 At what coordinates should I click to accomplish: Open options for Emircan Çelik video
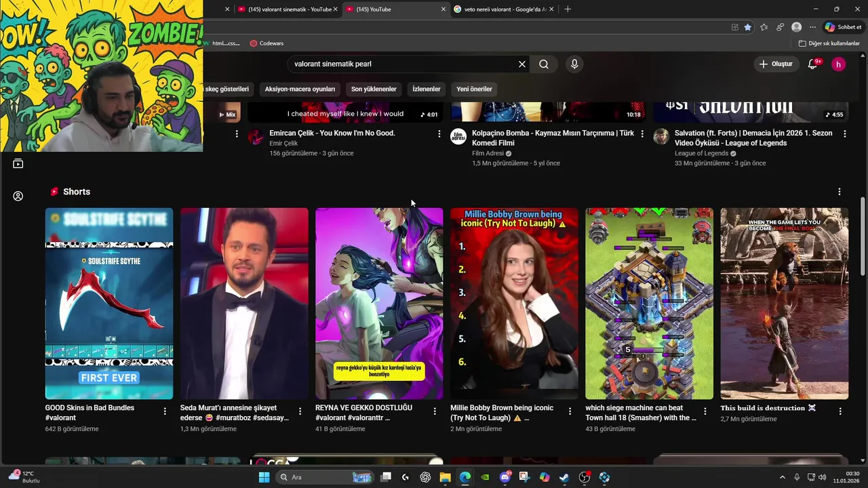click(439, 134)
